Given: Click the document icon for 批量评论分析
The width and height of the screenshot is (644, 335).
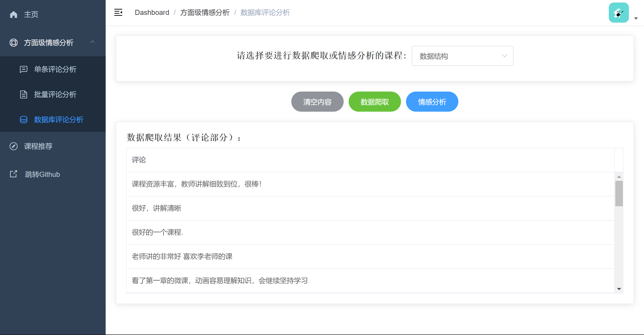Looking at the screenshot, I should [24, 94].
